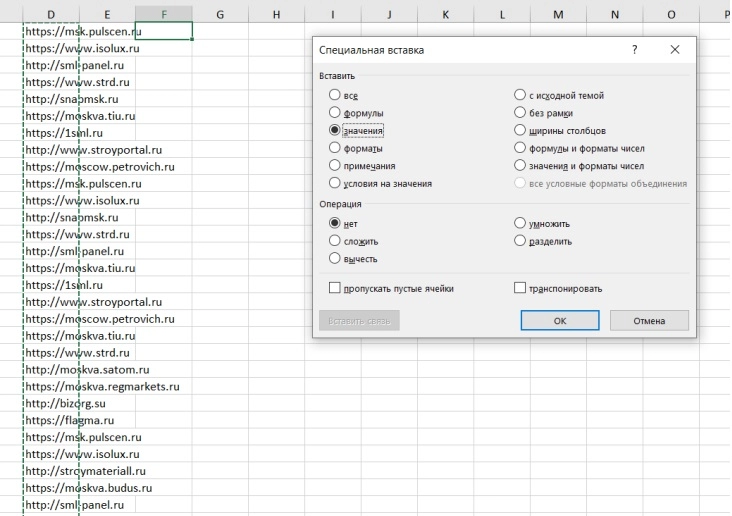732x516 pixels.
Task: Choose 'без рамки' paste option
Action: (520, 113)
